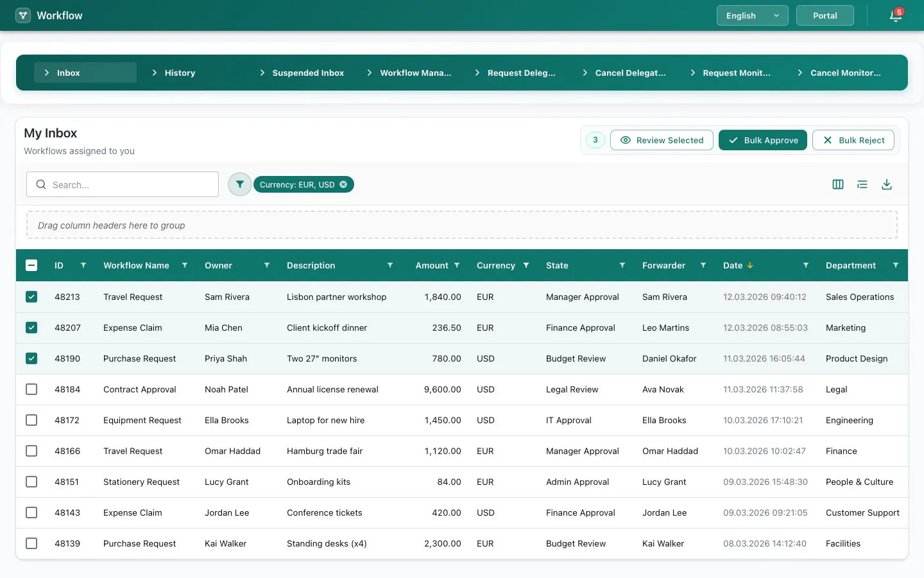Open the State column filter icon
The width and height of the screenshot is (924, 578).
point(622,265)
